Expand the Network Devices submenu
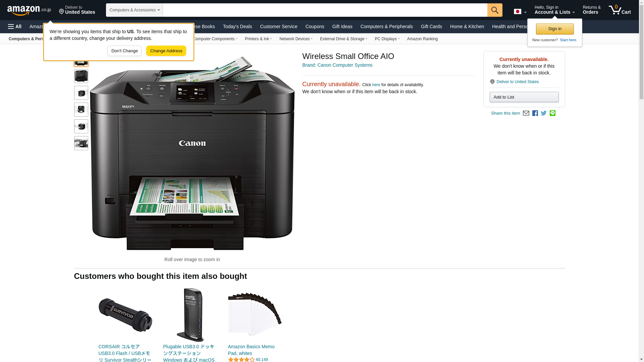The width and height of the screenshot is (644, 362). (296, 39)
